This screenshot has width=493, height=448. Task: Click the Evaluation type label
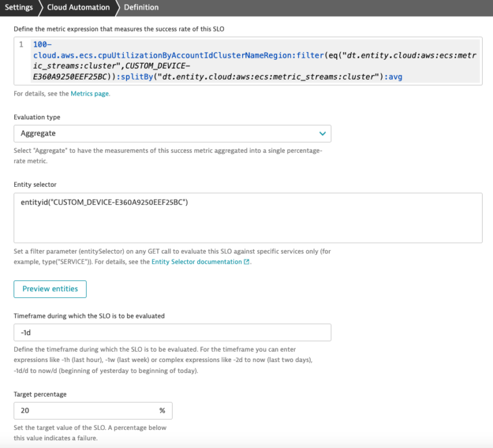[37, 117]
